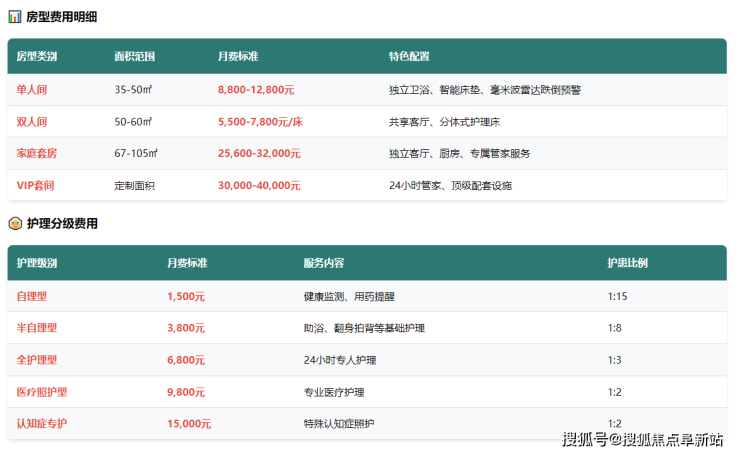Click the 面积范围 column header
Screen dimensions: 740x455
click(134, 56)
